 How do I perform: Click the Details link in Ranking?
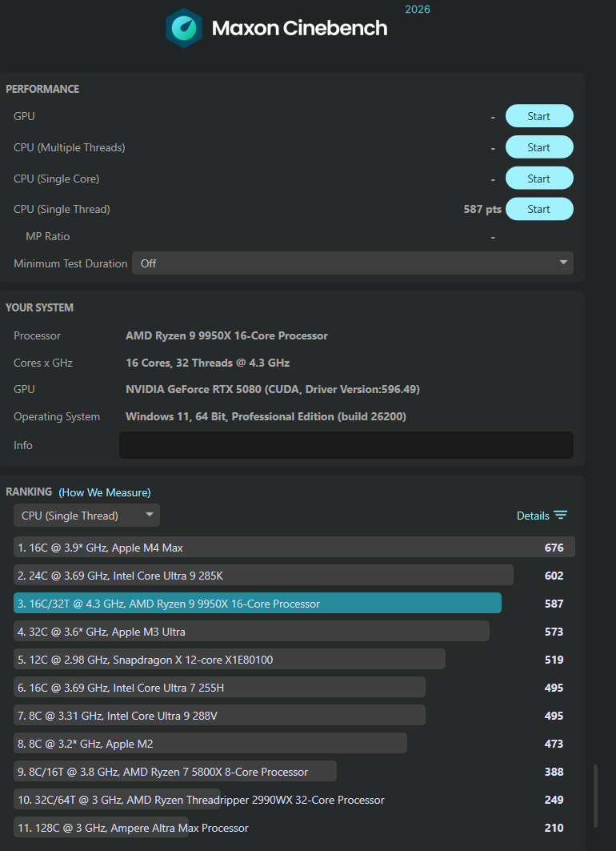(533, 516)
